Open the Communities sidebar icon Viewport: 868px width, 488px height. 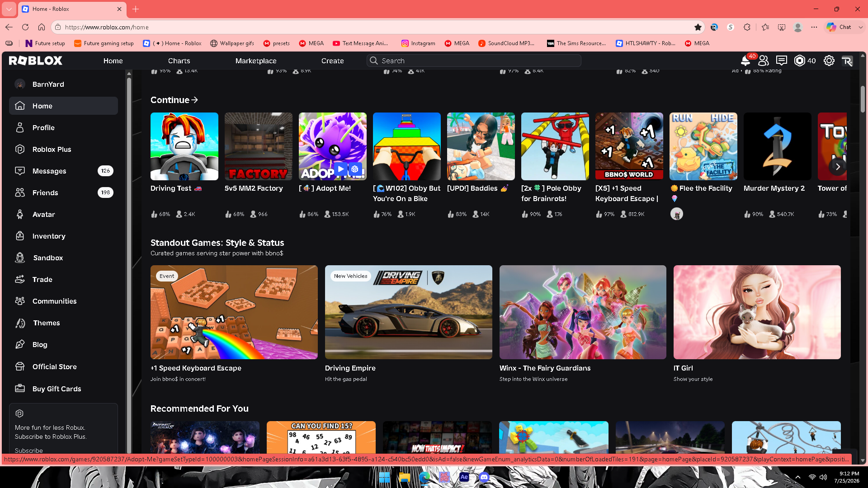tap(20, 301)
